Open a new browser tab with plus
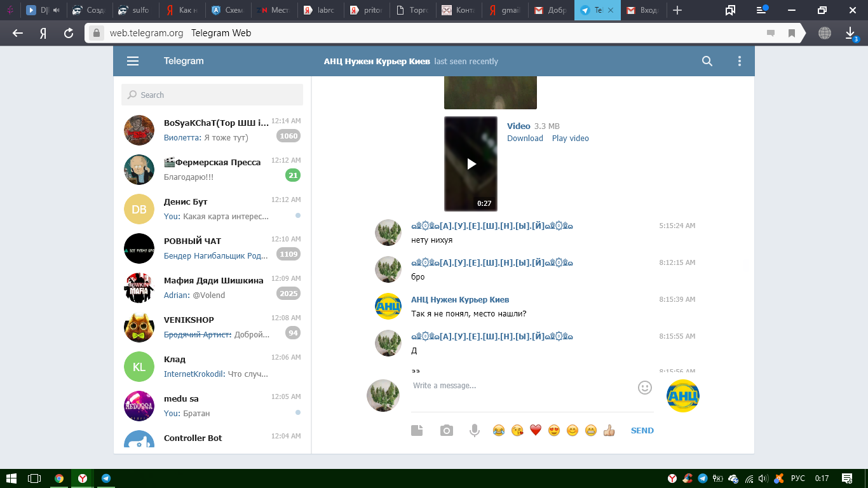 click(x=677, y=10)
